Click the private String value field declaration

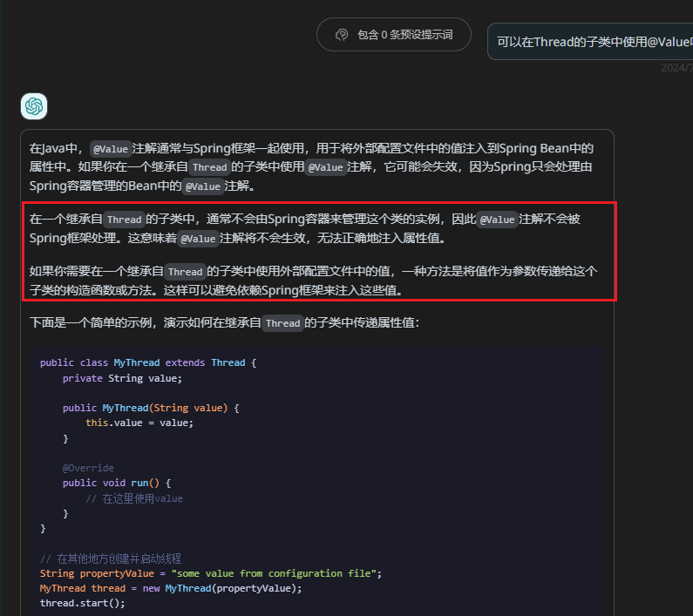[122, 378]
